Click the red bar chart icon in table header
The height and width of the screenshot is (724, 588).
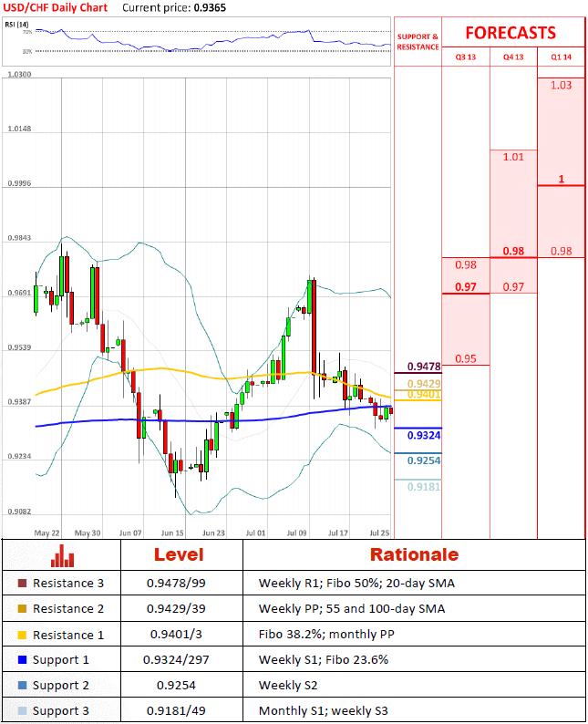62,555
